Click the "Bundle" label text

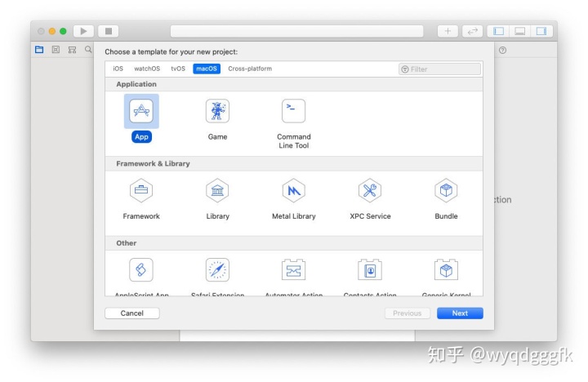446,216
